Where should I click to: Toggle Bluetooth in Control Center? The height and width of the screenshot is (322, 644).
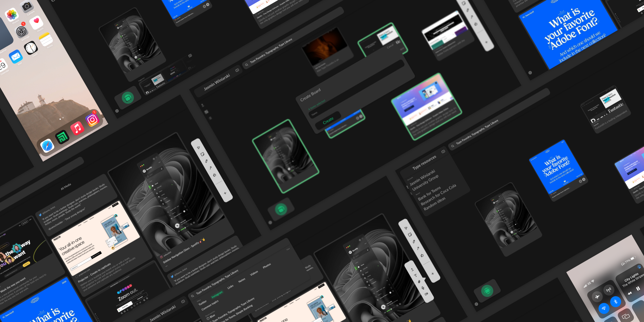click(x=615, y=301)
